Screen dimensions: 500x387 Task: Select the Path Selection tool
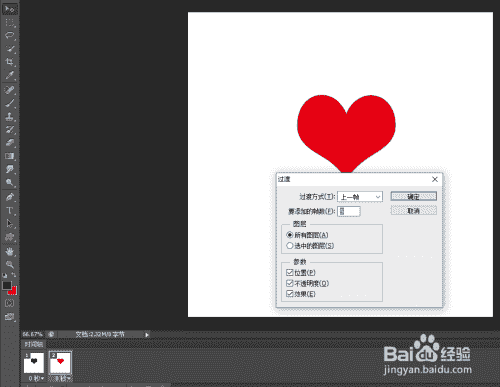click(x=10, y=224)
